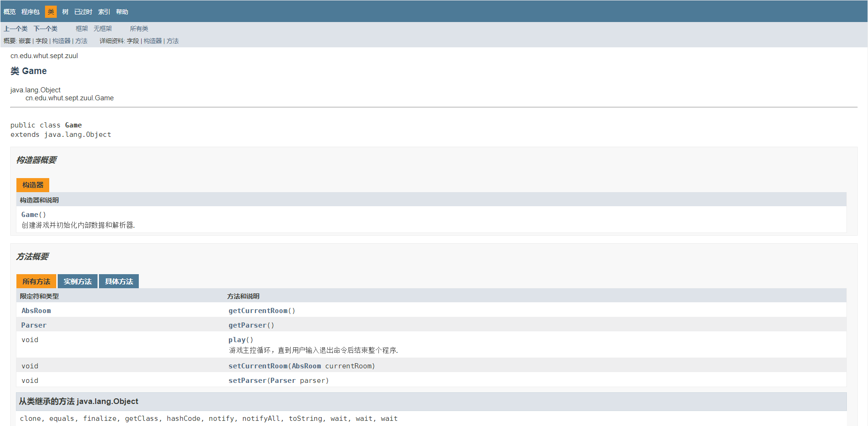Click the 方法概要 section heading
This screenshot has width=868, height=426.
tap(32, 257)
